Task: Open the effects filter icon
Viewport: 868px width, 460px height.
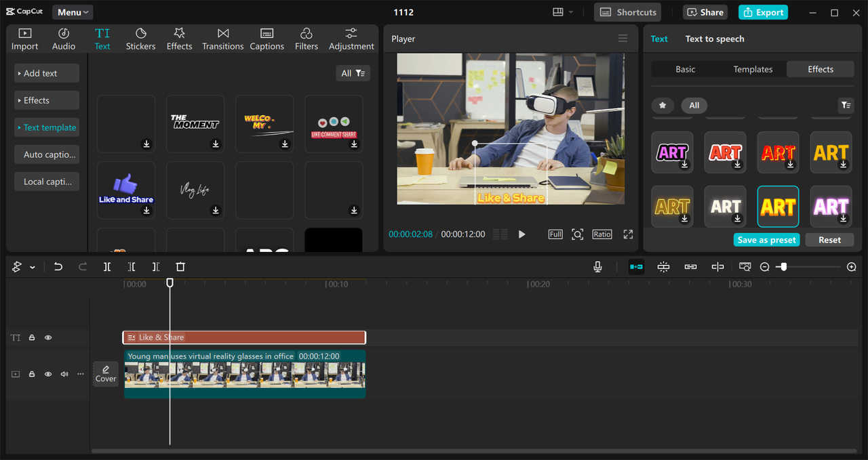Action: [x=846, y=105]
